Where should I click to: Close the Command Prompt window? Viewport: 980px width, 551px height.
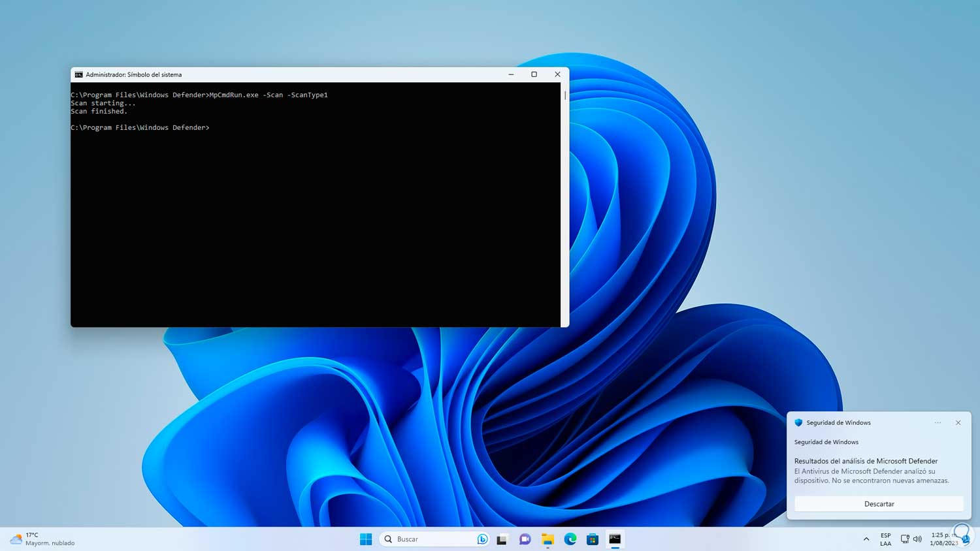tap(557, 74)
